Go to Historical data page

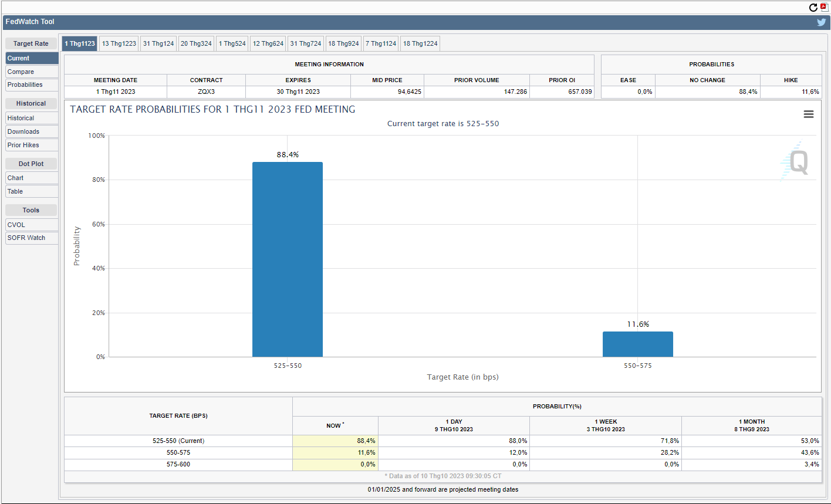point(32,118)
